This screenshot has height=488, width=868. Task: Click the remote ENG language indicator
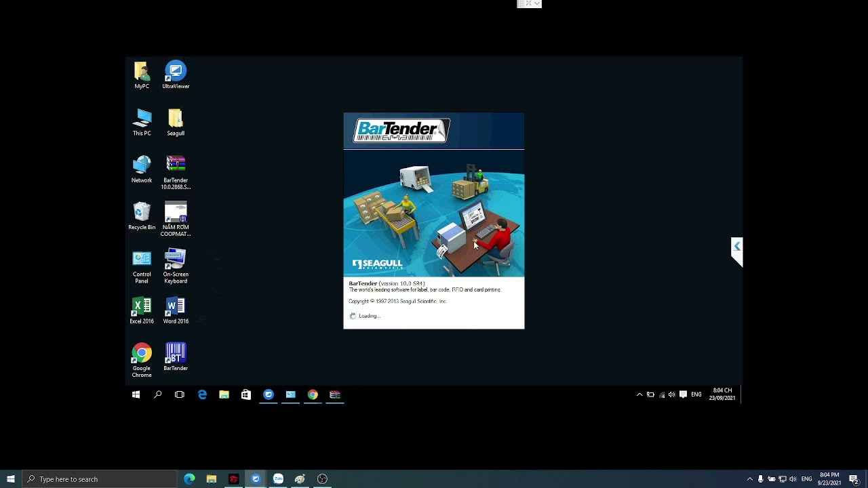click(x=696, y=394)
